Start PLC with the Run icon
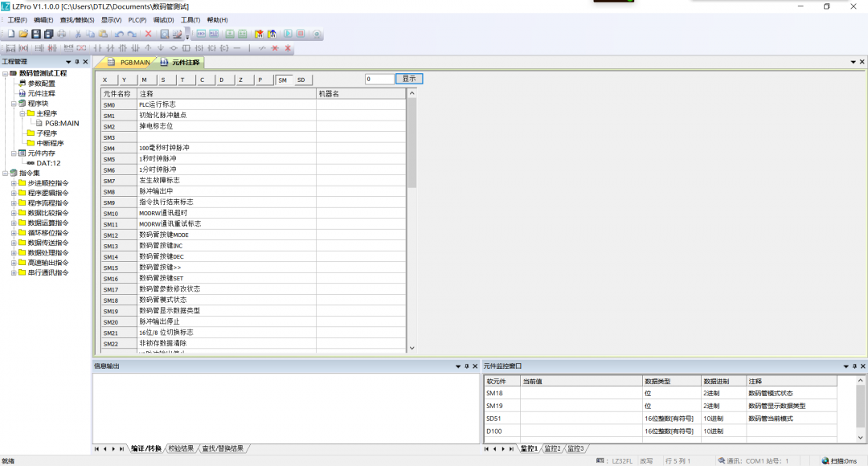This screenshot has width=868, height=466. pyautogui.click(x=287, y=34)
